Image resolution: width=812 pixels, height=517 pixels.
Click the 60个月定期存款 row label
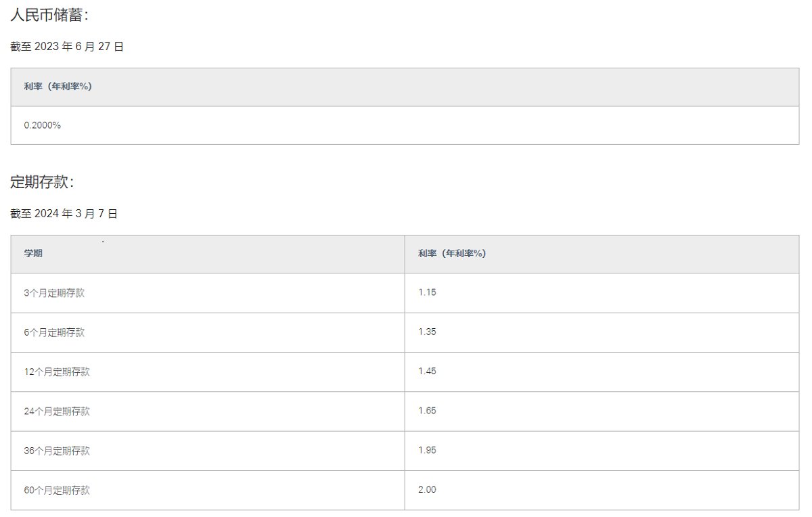click(57, 490)
